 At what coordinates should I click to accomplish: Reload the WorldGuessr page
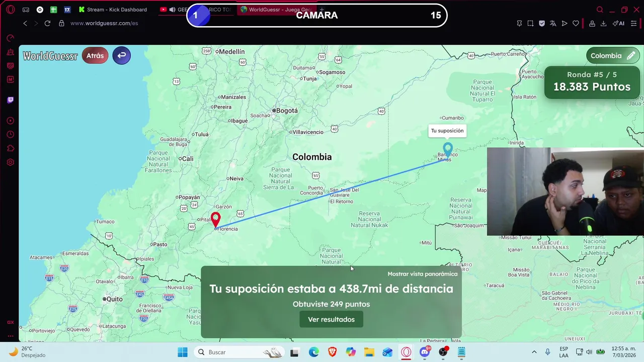pos(47,23)
